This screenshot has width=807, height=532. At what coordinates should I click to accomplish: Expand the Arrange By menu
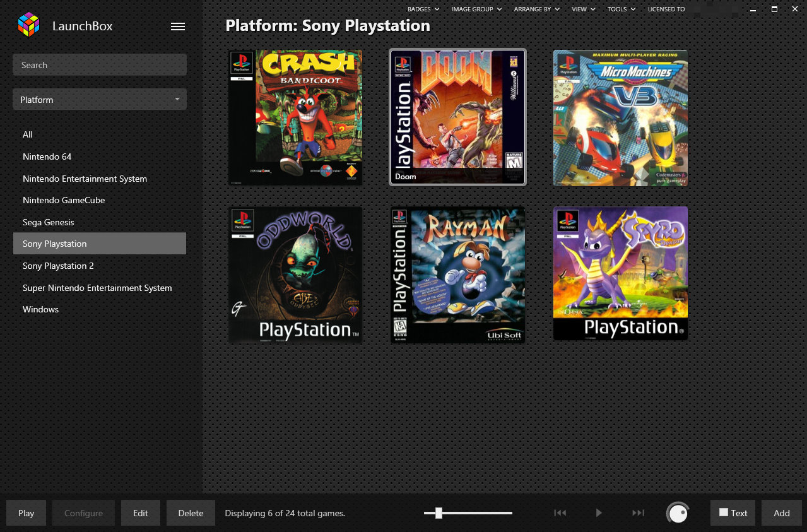(536, 9)
